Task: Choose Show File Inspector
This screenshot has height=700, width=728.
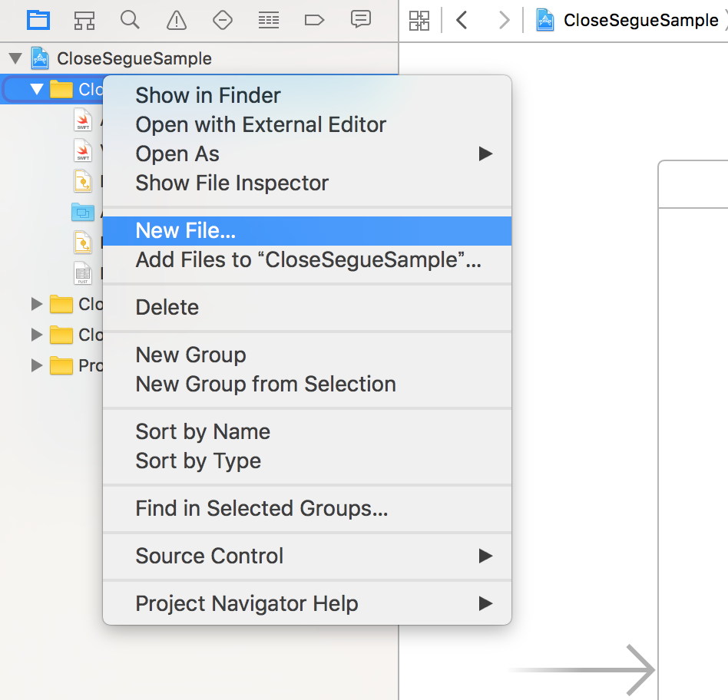Action: click(307, 183)
